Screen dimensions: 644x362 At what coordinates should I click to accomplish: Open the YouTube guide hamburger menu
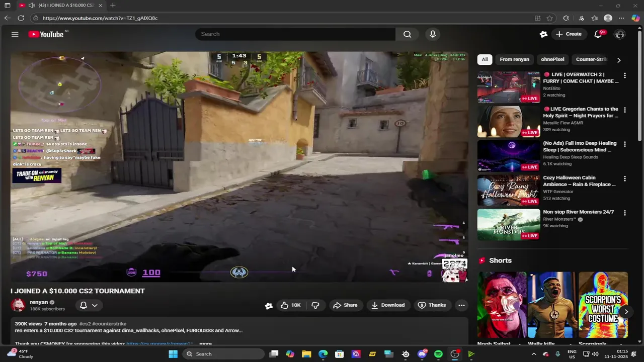pyautogui.click(x=15, y=34)
